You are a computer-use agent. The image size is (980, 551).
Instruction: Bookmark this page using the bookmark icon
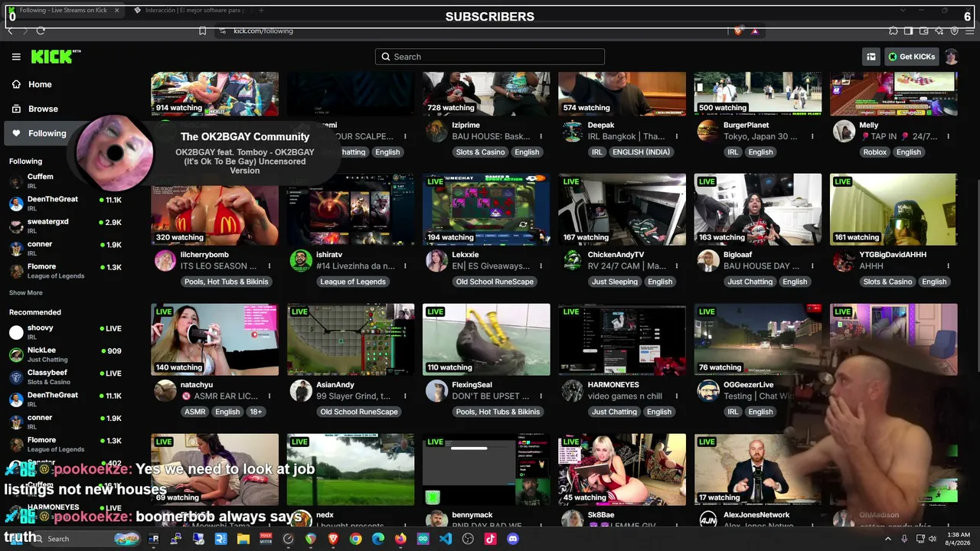click(202, 31)
